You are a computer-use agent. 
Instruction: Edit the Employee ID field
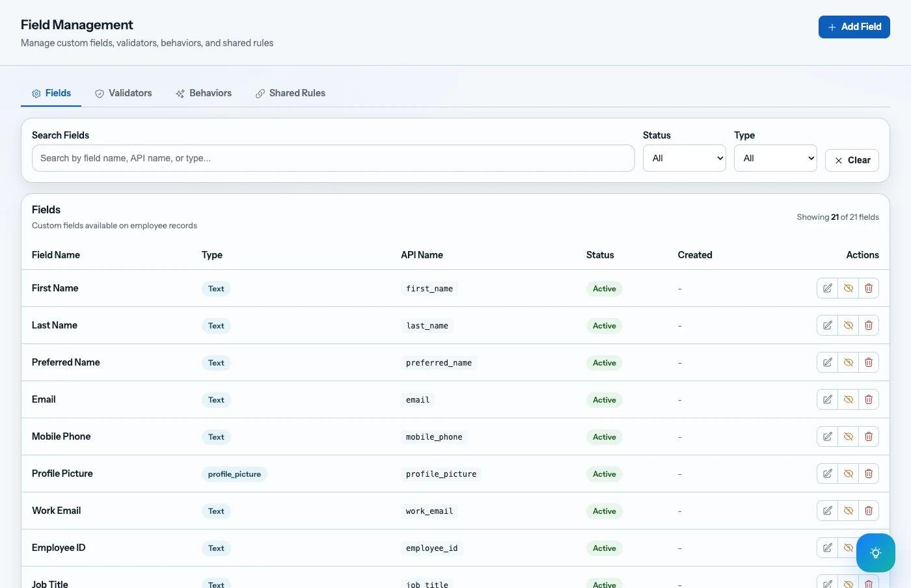pos(827,548)
